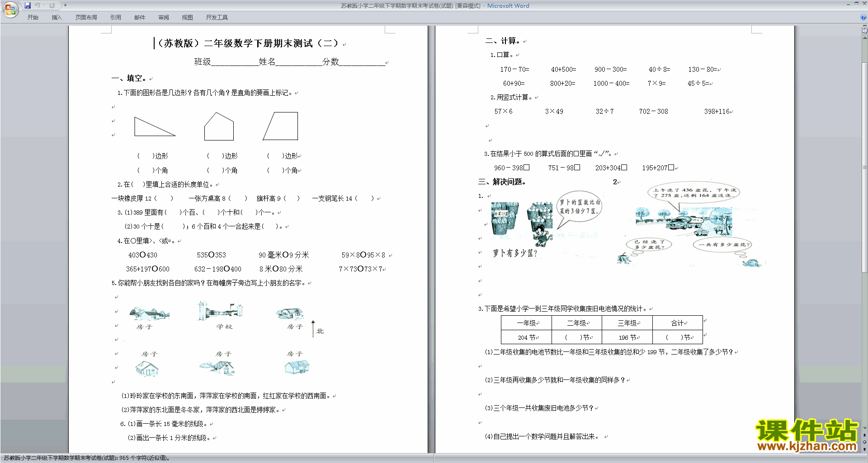The height and width of the screenshot is (463, 868).
Task: Select the 邮件 ribbon tab
Action: (140, 18)
